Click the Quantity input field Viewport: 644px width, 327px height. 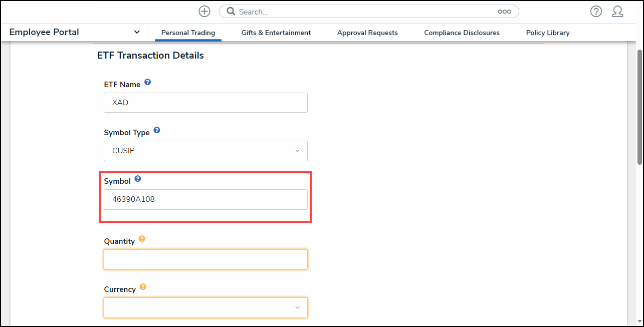205,259
